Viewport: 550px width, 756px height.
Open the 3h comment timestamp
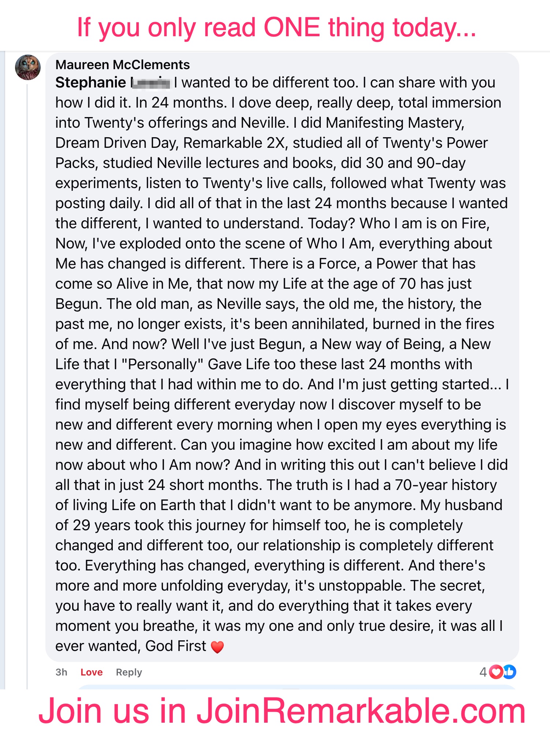click(61, 672)
